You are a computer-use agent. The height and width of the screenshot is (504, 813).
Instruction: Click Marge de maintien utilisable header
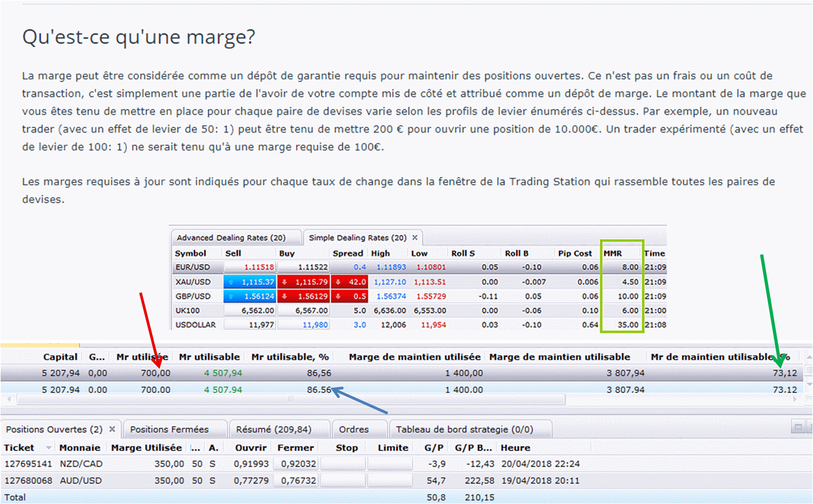(x=560, y=357)
